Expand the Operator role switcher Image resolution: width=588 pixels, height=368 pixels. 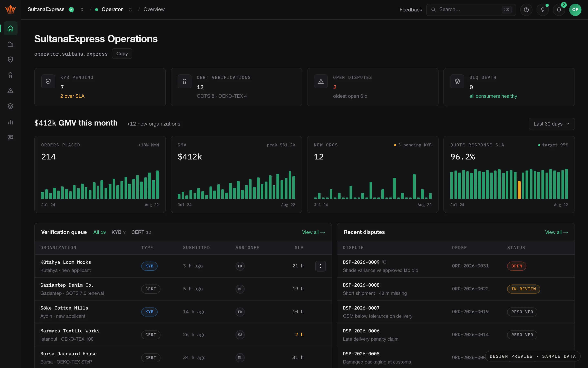click(x=130, y=9)
